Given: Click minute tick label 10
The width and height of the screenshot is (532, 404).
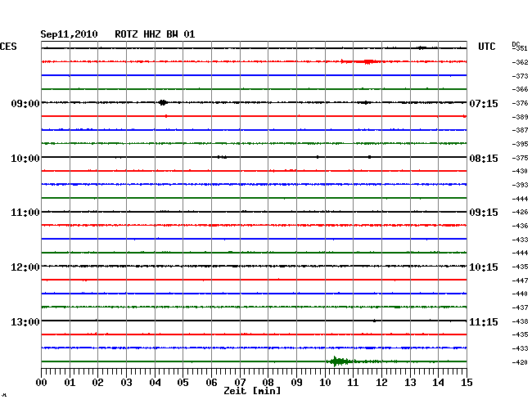Looking at the screenshot, I should tap(325, 383).
